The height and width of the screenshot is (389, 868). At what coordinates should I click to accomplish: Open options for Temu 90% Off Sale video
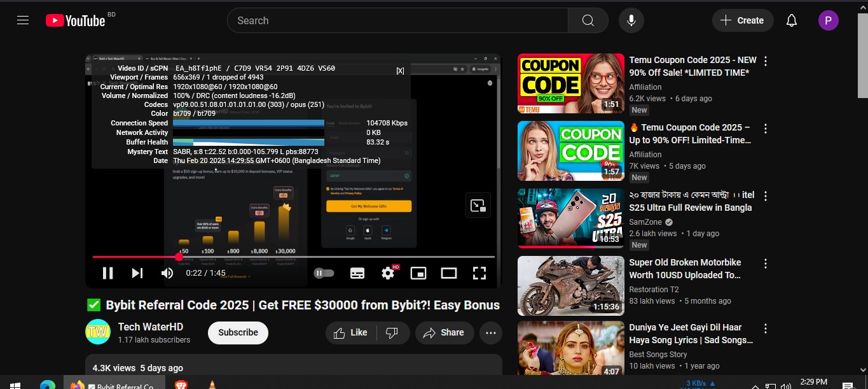point(766,61)
